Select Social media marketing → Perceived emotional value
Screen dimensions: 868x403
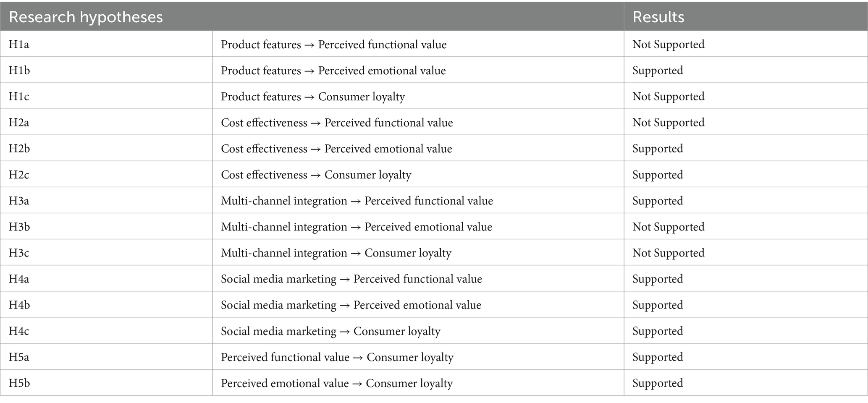(x=351, y=305)
